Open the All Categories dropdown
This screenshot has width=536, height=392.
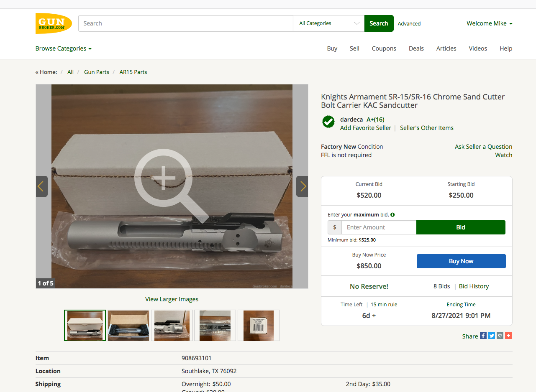[329, 23]
